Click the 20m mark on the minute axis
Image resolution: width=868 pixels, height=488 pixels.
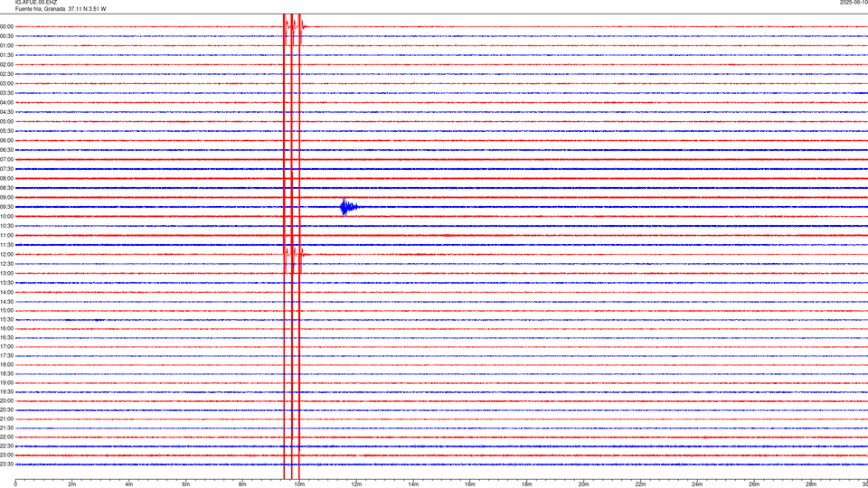point(583,484)
